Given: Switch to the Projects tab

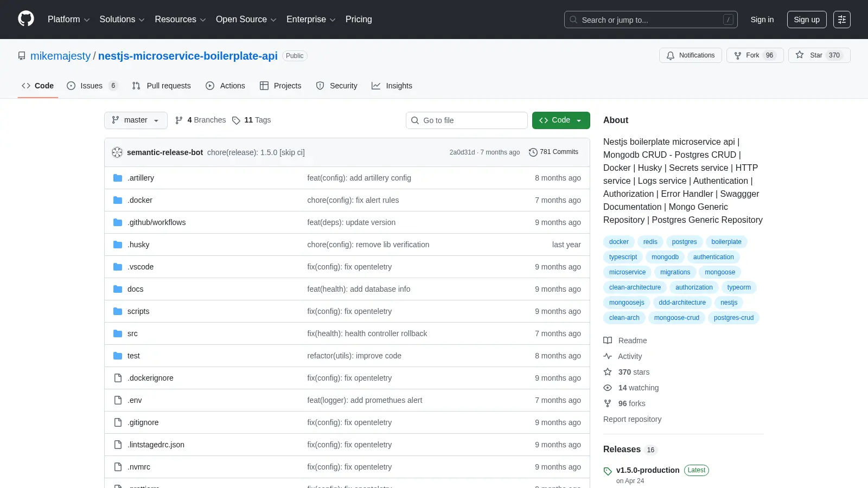Looking at the screenshot, I should click(280, 86).
